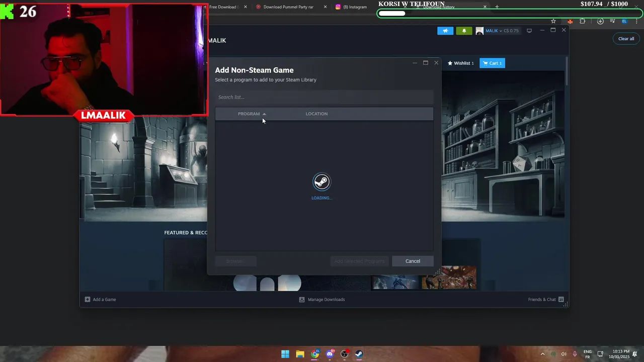Maximize the Add Non-Steam Game dialog

click(426, 63)
